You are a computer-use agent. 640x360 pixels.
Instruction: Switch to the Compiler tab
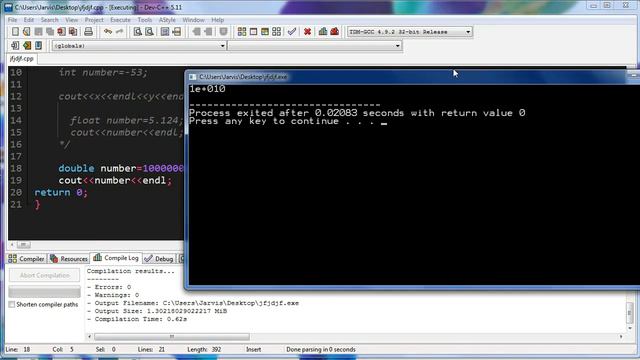pyautogui.click(x=27, y=259)
